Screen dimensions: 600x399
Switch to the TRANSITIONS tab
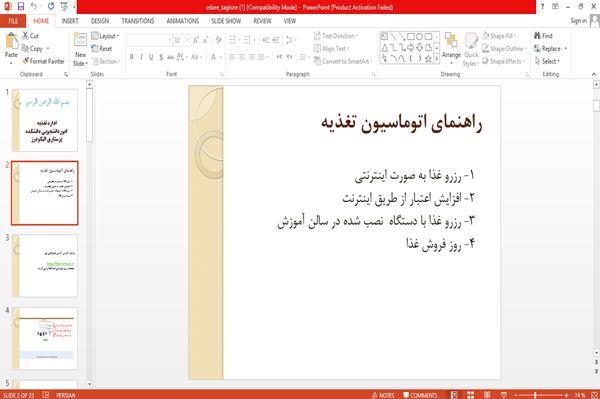click(x=138, y=21)
